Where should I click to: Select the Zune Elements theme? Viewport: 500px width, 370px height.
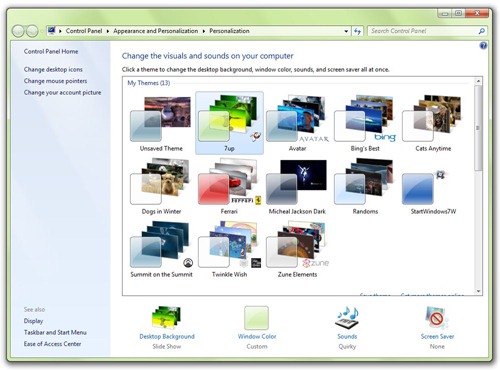297,249
